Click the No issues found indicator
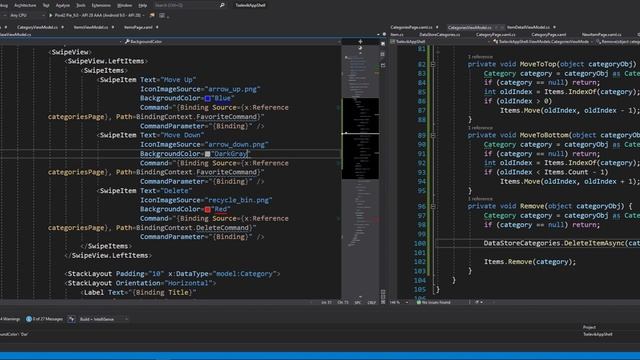Image resolution: width=640 pixels, height=360 pixels. tap(433, 302)
